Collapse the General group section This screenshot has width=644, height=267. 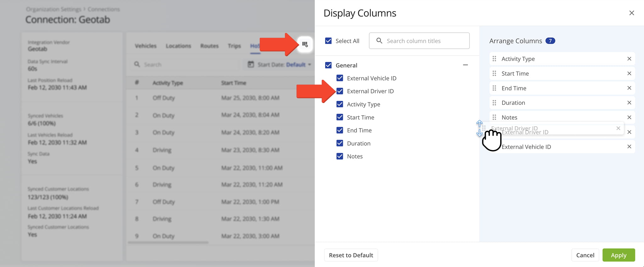pyautogui.click(x=465, y=65)
